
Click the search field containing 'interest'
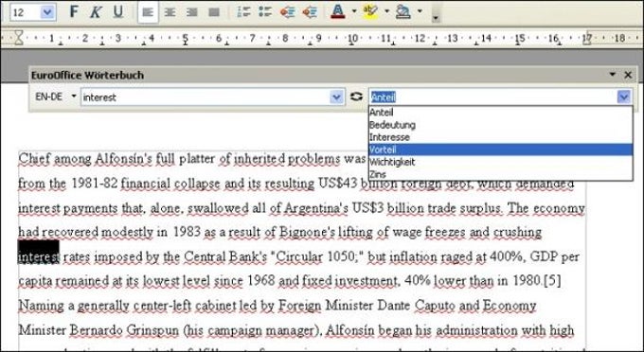(x=206, y=97)
